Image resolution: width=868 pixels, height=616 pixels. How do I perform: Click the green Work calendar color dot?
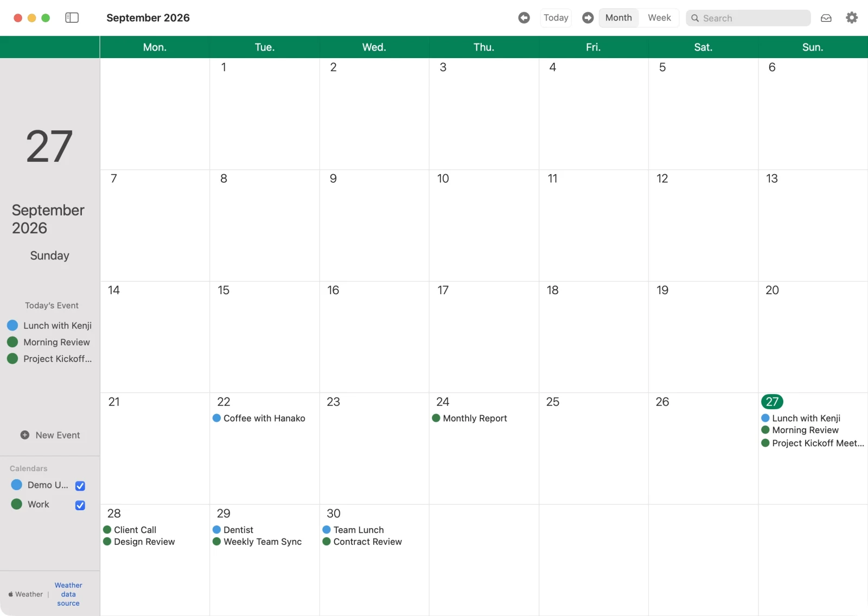(17, 504)
